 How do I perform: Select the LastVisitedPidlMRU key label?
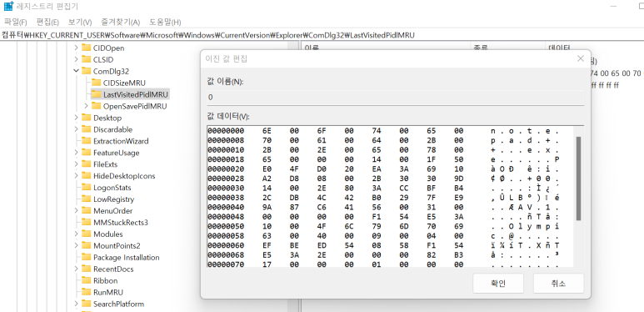pos(135,94)
